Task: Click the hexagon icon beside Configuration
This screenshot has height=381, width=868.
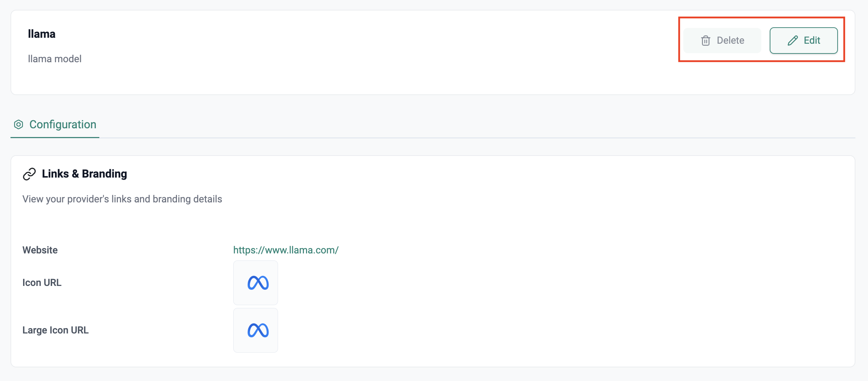Action: [x=19, y=124]
